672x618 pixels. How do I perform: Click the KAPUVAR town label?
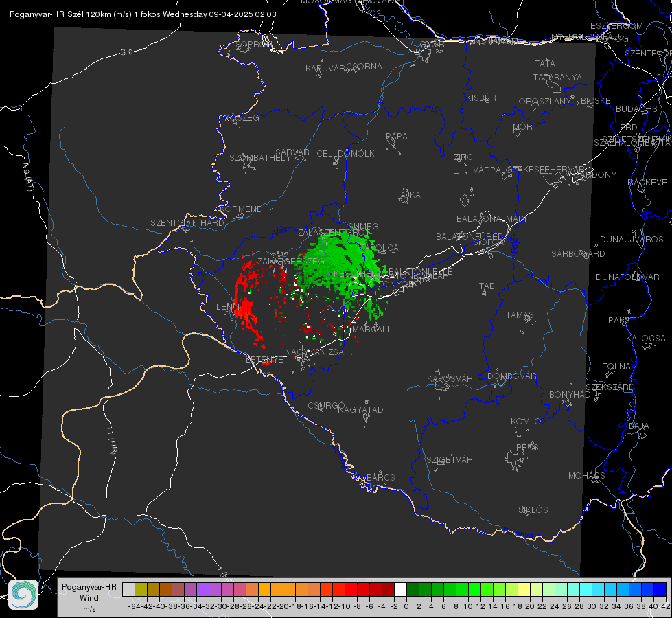point(326,69)
